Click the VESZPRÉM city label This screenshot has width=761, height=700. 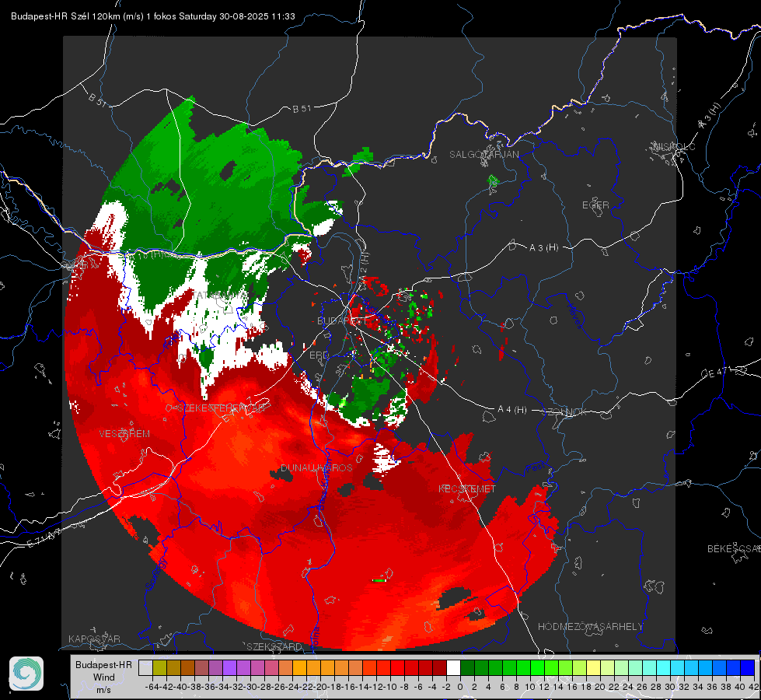[124, 433]
